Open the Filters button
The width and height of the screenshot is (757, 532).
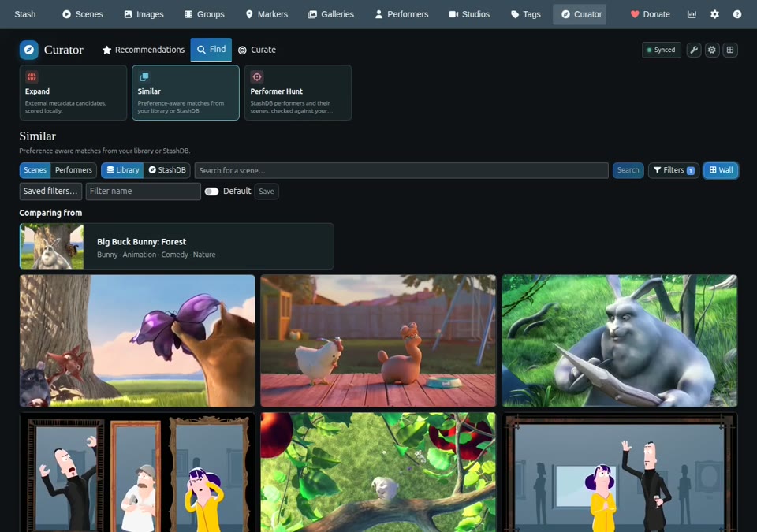pyautogui.click(x=673, y=170)
